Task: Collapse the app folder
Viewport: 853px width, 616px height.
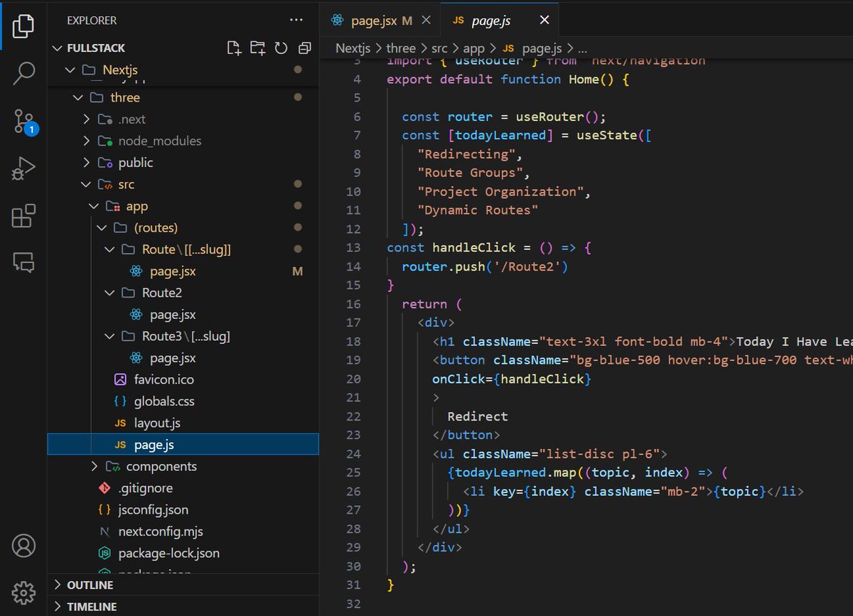Action: click(183, 206)
